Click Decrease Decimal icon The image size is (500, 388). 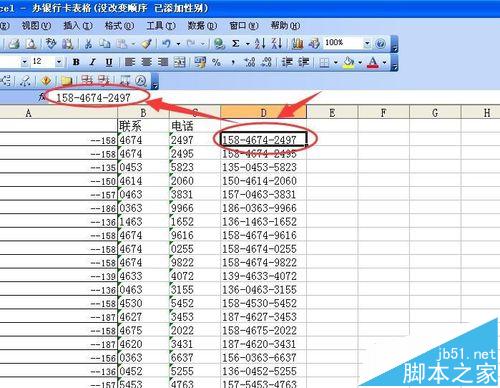click(266, 62)
